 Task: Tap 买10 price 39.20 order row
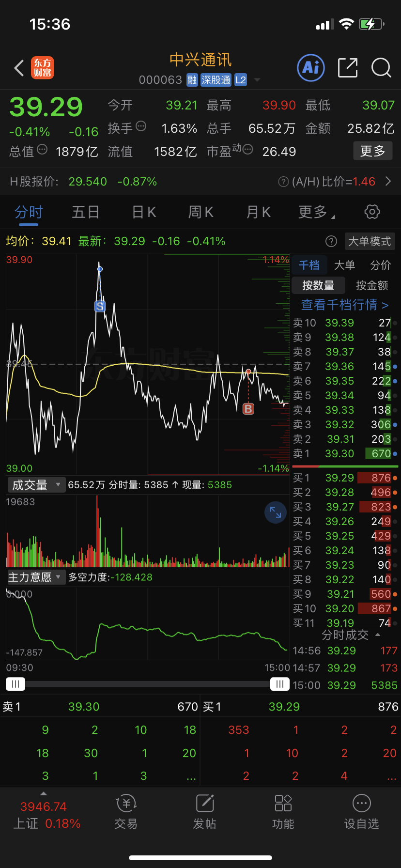[x=345, y=609]
